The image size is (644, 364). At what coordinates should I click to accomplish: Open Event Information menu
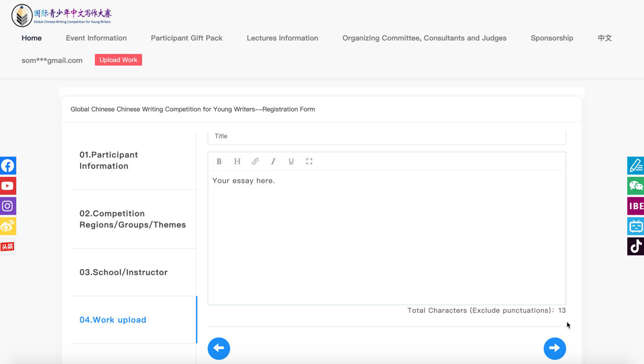coord(96,38)
